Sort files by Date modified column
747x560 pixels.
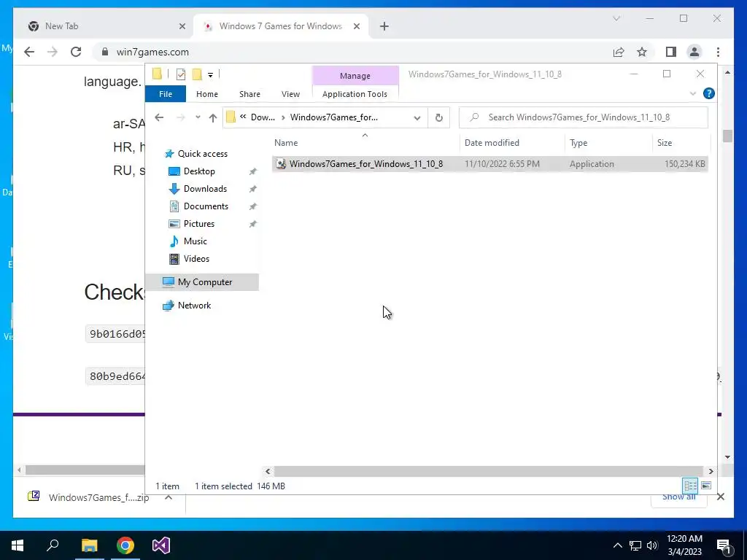tap(492, 143)
